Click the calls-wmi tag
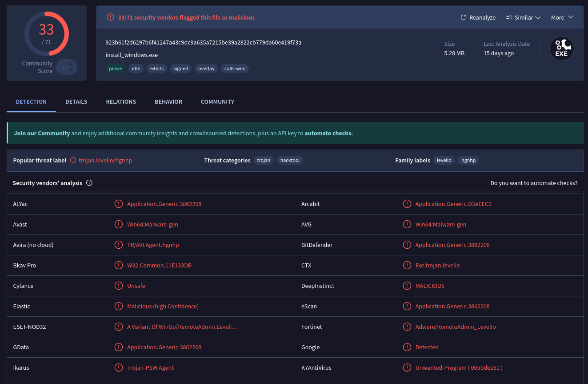Viewport: 588px width, 384px height. 235,69
